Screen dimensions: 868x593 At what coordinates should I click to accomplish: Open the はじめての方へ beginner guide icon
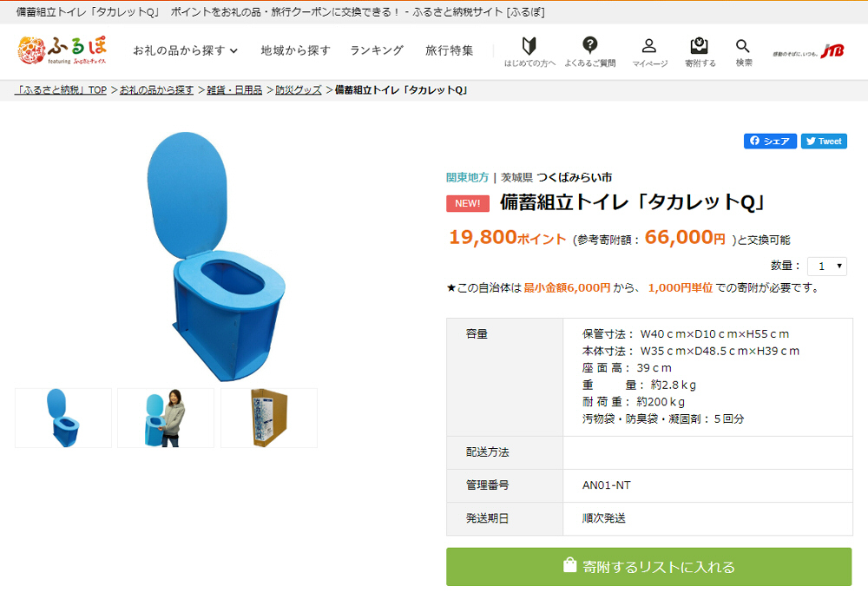[529, 52]
